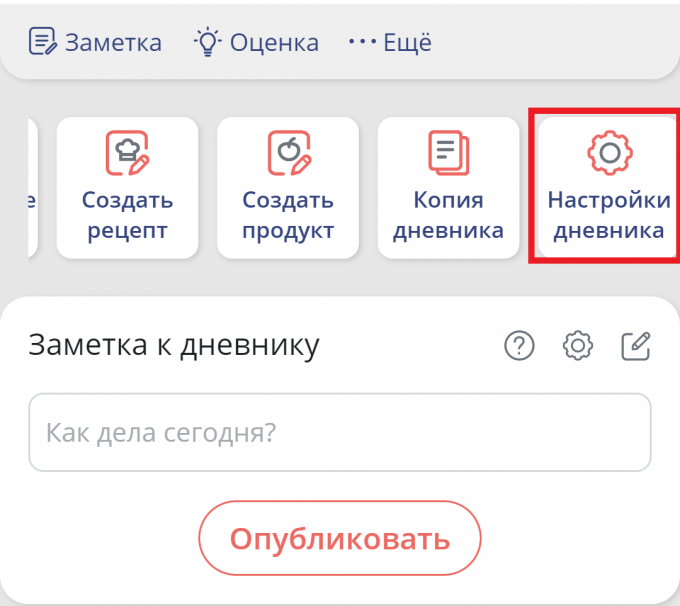
Task: Click the documents icon on Копия дневника
Action: pyautogui.click(x=448, y=152)
